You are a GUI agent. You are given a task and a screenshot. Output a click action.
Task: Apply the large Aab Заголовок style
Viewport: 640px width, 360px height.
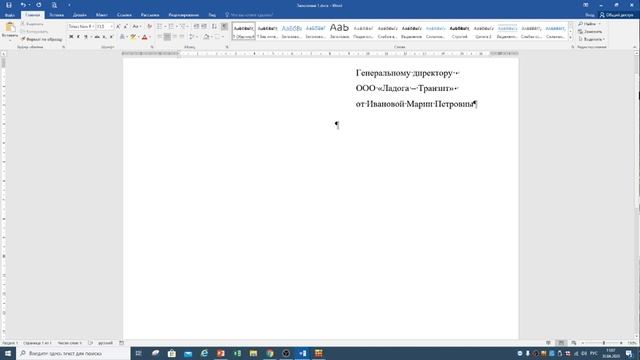click(339, 31)
